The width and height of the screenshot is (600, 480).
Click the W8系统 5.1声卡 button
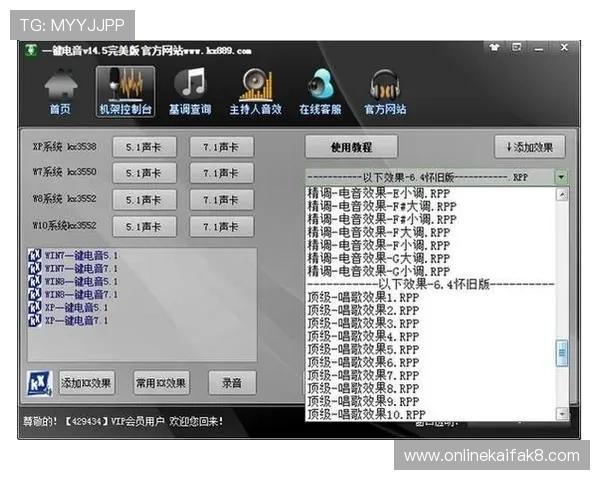(x=144, y=200)
